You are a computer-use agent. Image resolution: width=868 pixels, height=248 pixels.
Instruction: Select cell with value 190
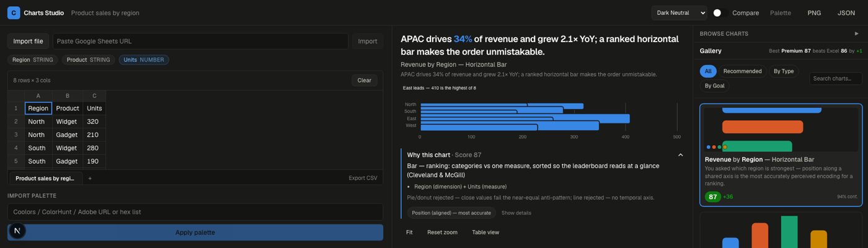click(94, 161)
